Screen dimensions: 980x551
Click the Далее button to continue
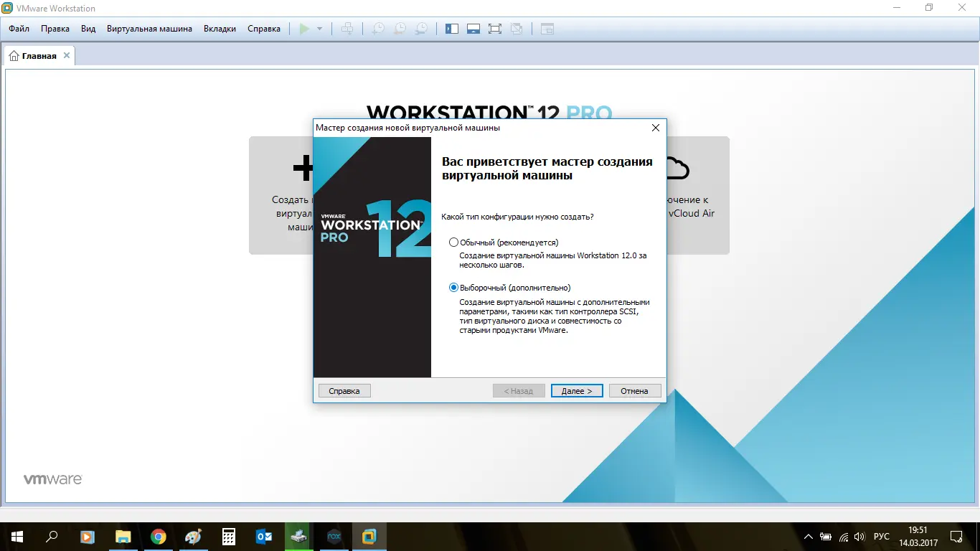pyautogui.click(x=577, y=391)
